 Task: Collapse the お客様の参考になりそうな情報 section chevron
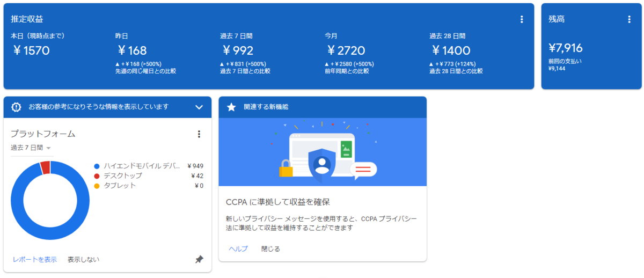coord(199,107)
